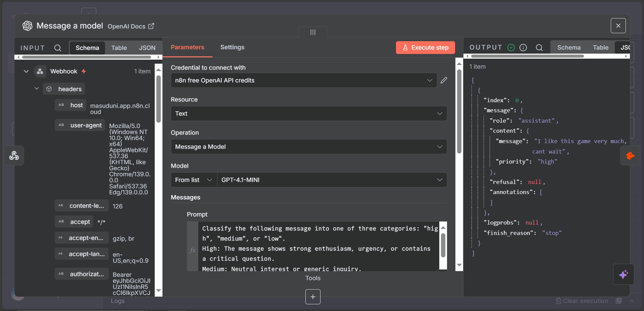644x311 pixels.
Task: Select the accept field pill
Action: point(74,222)
